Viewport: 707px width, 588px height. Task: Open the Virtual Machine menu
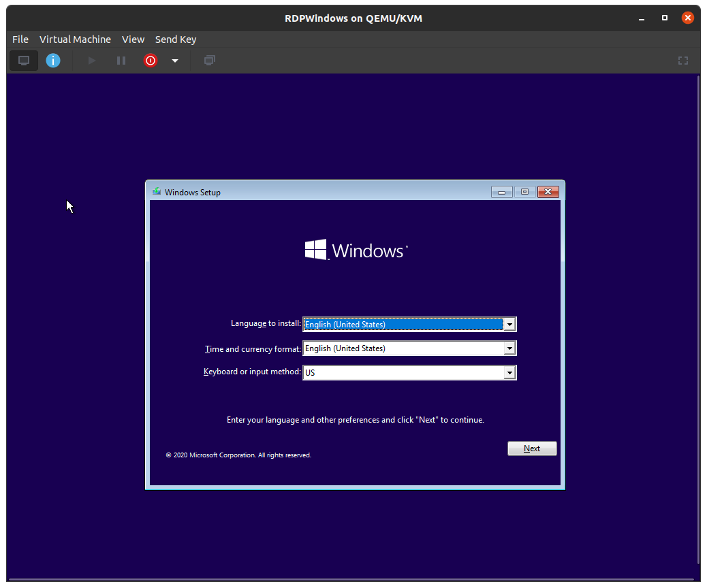point(75,39)
